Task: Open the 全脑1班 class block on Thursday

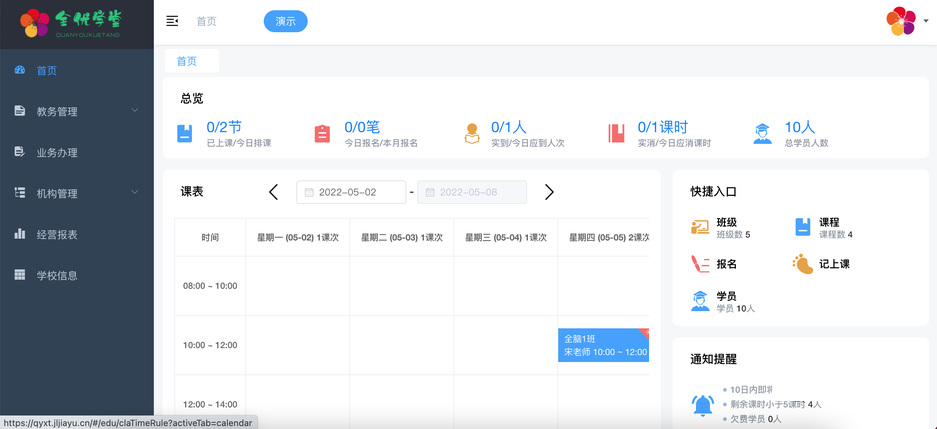Action: [x=603, y=345]
